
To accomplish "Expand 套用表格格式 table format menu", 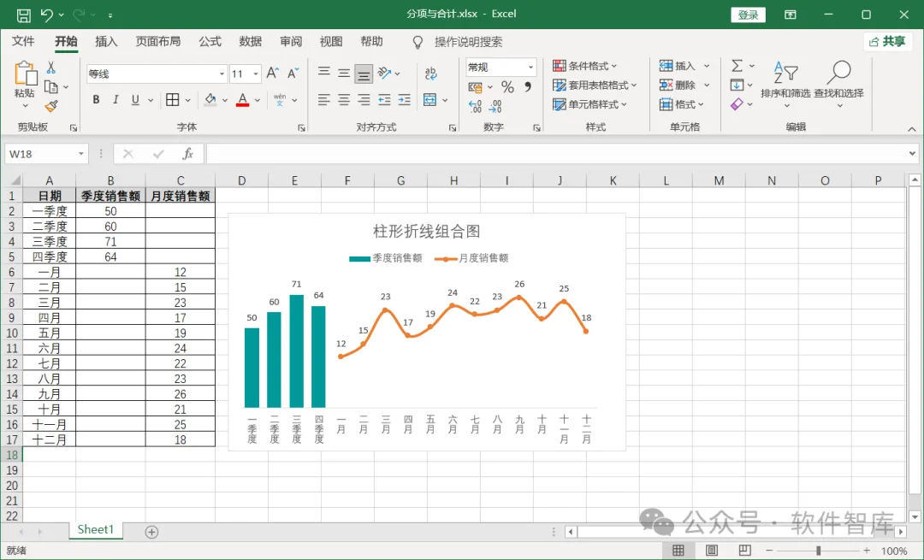I will 595,85.
